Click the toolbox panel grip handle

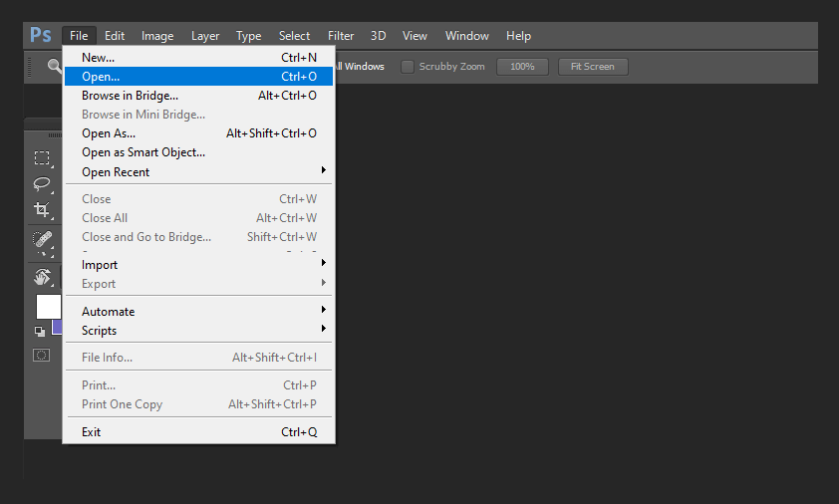(x=55, y=135)
